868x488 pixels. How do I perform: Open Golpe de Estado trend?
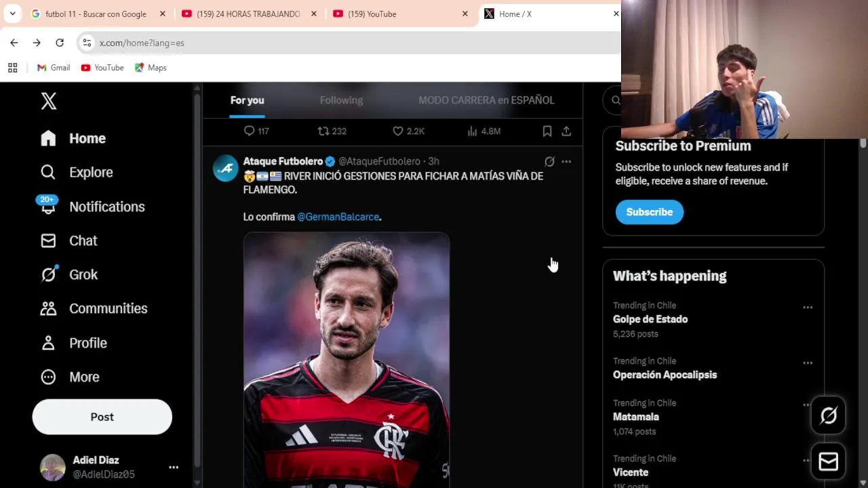coord(650,319)
